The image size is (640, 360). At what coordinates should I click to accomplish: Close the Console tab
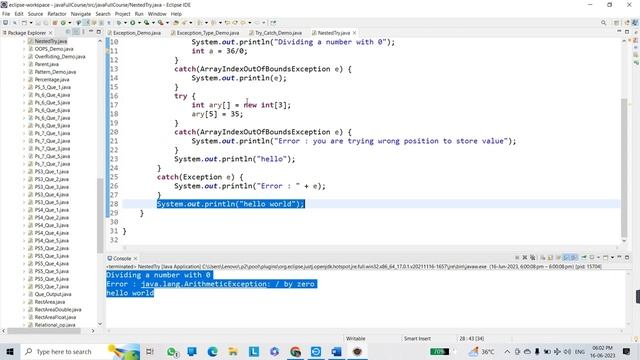tap(135, 258)
